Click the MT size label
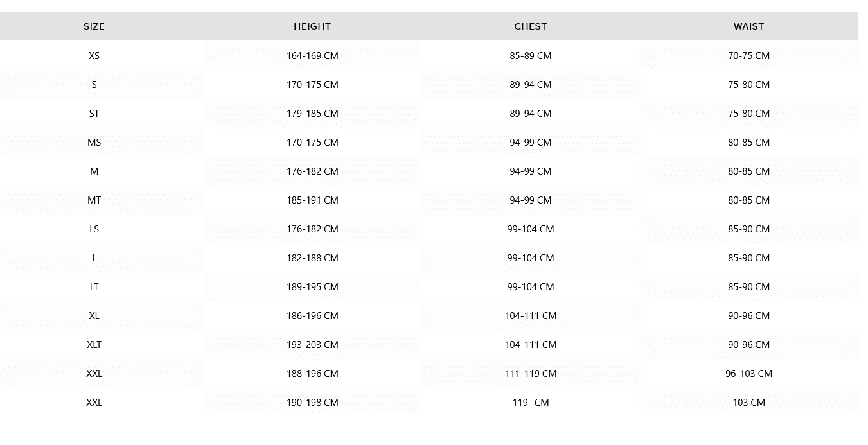 click(94, 200)
